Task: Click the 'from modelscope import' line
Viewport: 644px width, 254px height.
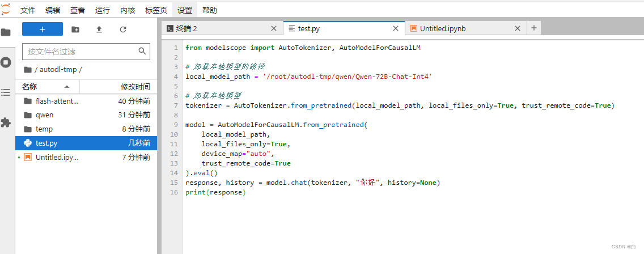Action: pos(303,47)
